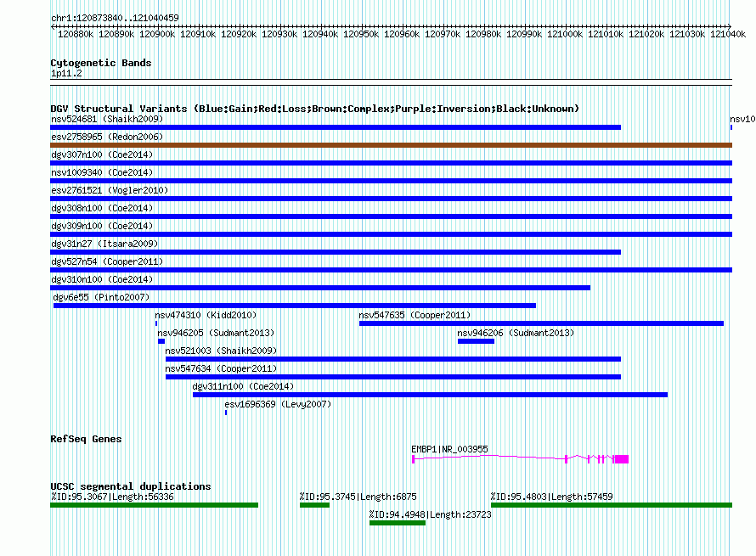Click the 1p11.2 band label
Viewport: 756px width, 556px height.
pyautogui.click(x=66, y=73)
